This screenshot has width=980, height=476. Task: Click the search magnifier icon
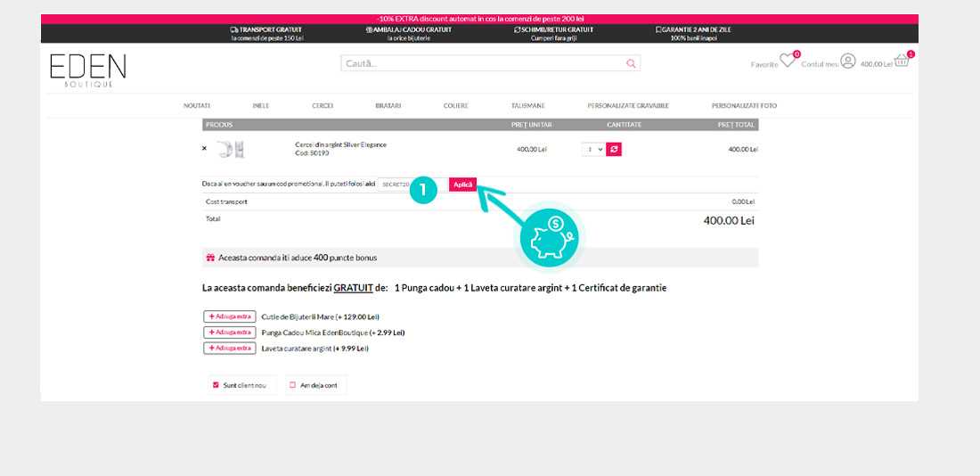click(631, 64)
